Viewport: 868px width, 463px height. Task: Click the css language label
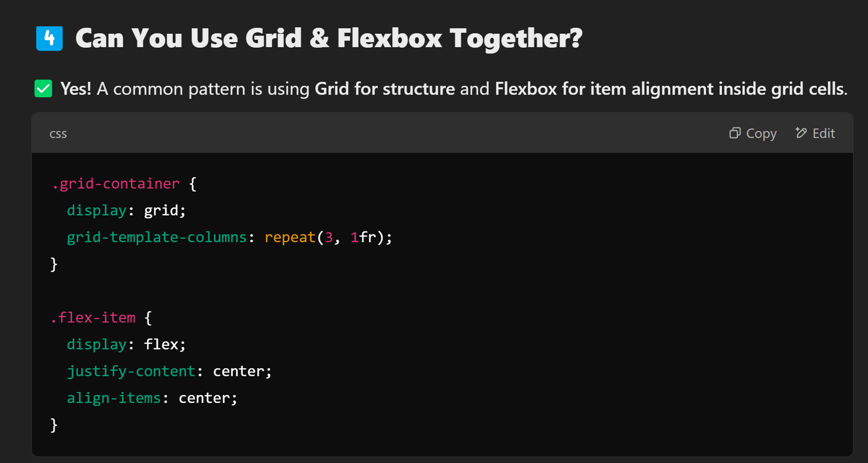tap(58, 134)
